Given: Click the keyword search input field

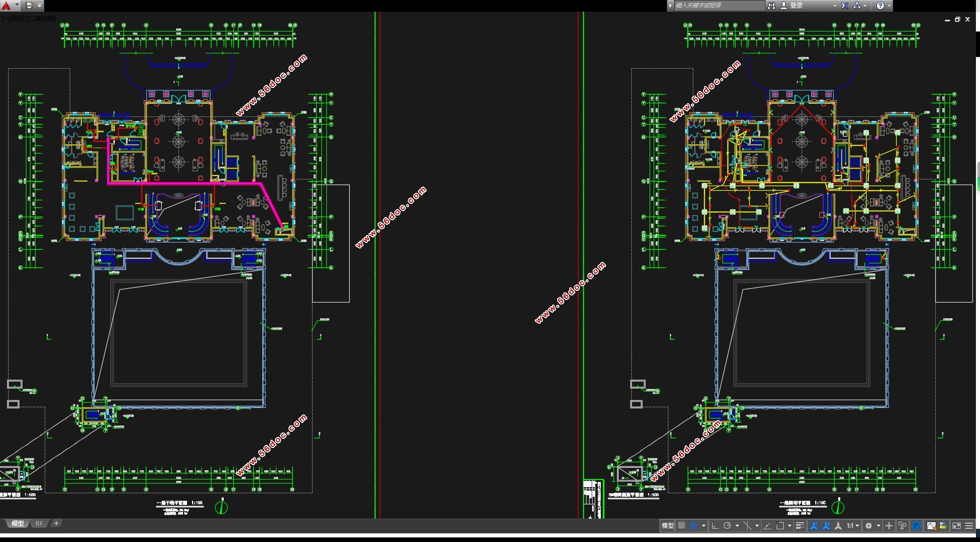Looking at the screenshot, I should 719,6.
